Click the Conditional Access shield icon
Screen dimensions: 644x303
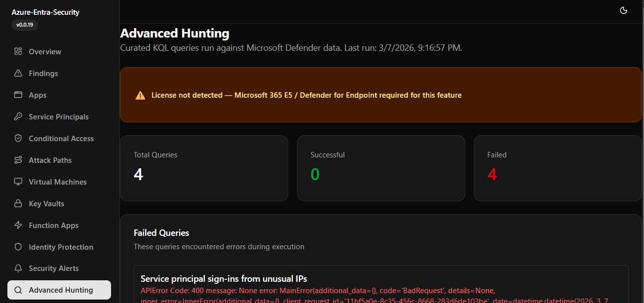(x=18, y=138)
